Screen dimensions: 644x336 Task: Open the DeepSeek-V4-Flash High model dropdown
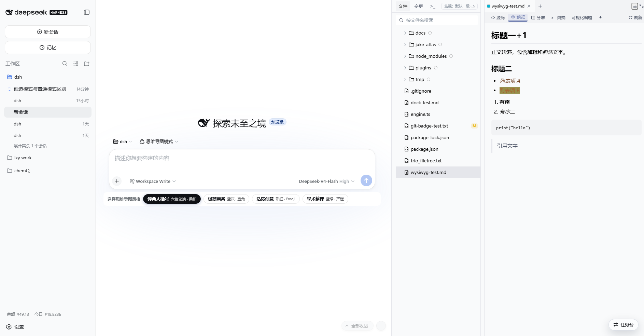coord(327,181)
